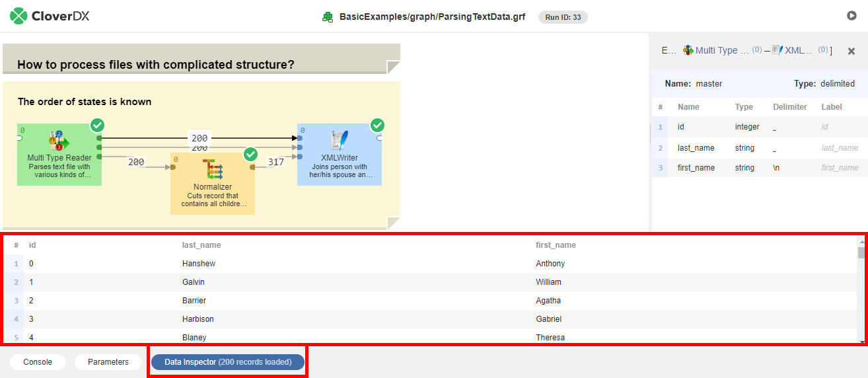Click the Name: master label

(694, 84)
